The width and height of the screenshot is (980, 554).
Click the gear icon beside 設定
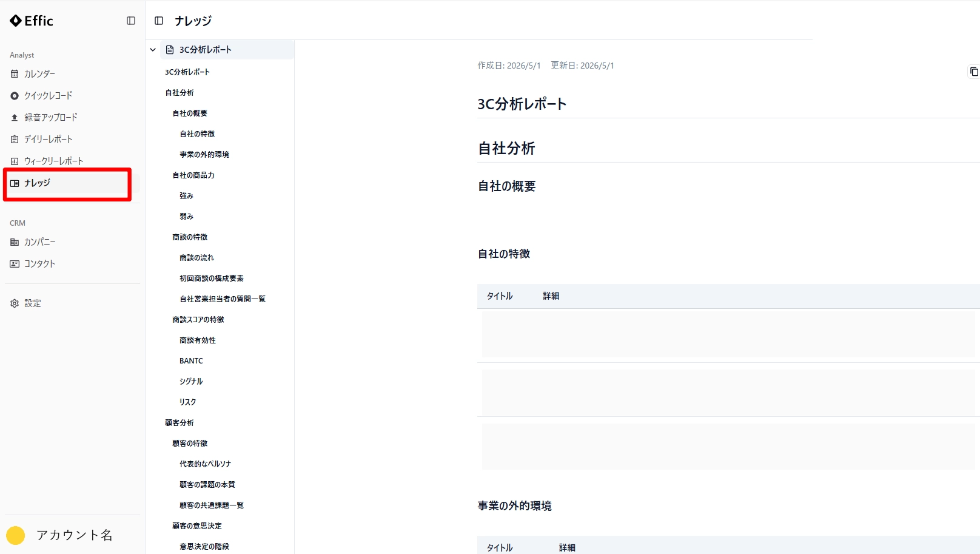[x=15, y=303]
